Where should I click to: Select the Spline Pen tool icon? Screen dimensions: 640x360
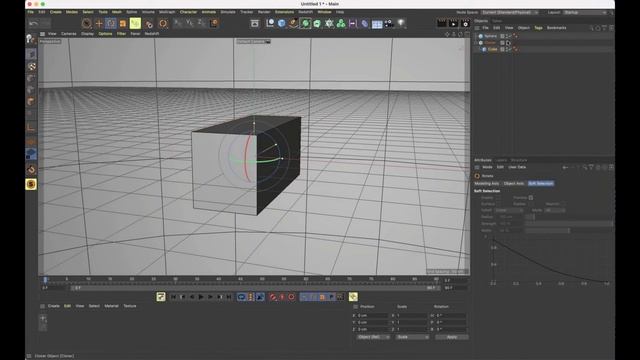(293, 23)
